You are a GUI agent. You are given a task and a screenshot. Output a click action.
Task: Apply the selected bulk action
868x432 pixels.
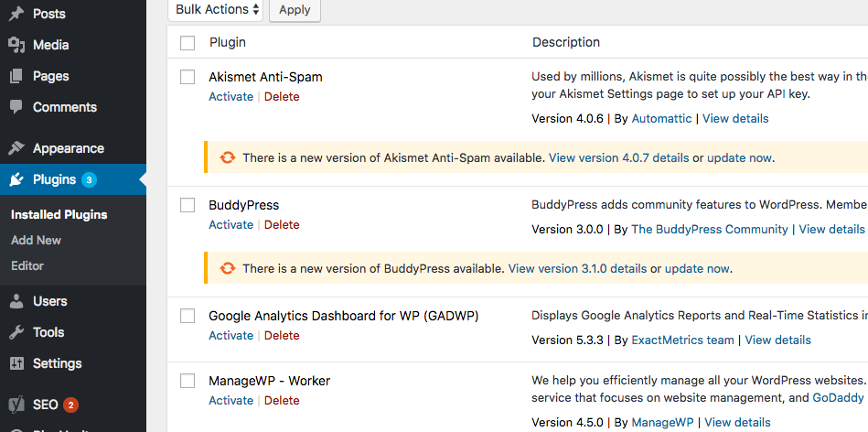click(295, 10)
